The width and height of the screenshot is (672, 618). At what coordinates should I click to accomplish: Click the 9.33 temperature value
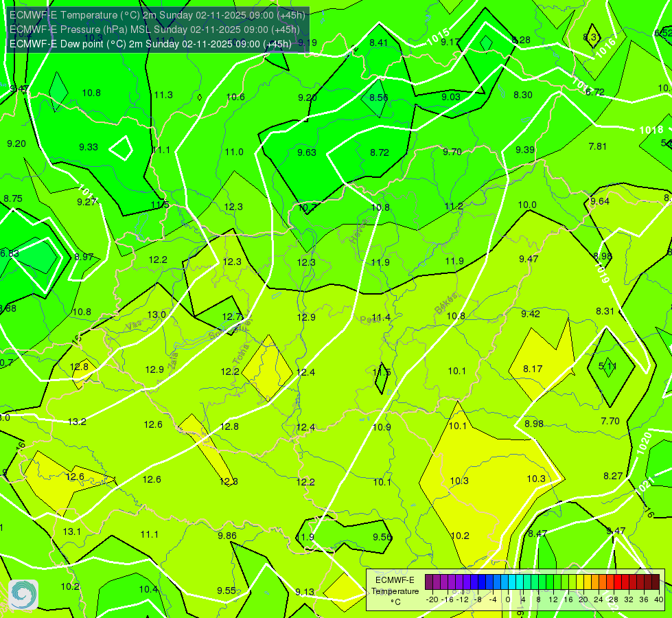[x=89, y=147]
